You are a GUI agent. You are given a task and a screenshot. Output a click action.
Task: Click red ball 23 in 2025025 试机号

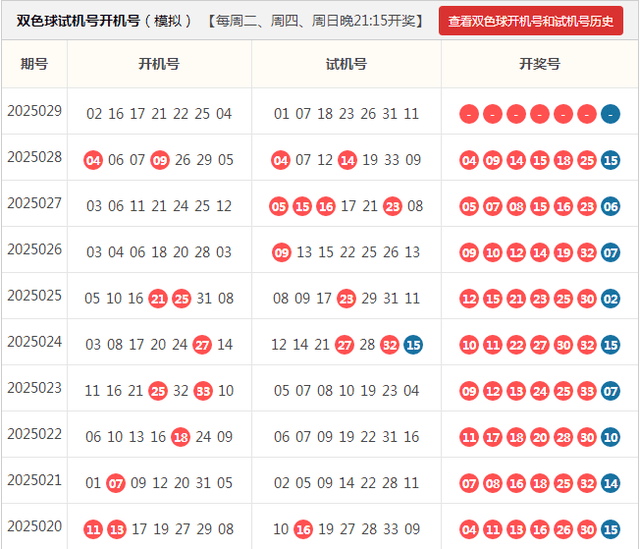(x=346, y=298)
